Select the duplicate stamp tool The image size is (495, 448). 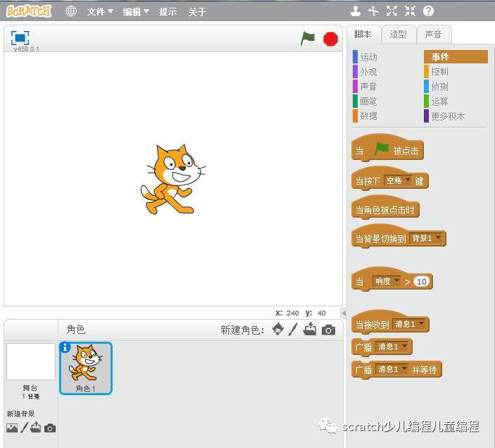(x=356, y=11)
